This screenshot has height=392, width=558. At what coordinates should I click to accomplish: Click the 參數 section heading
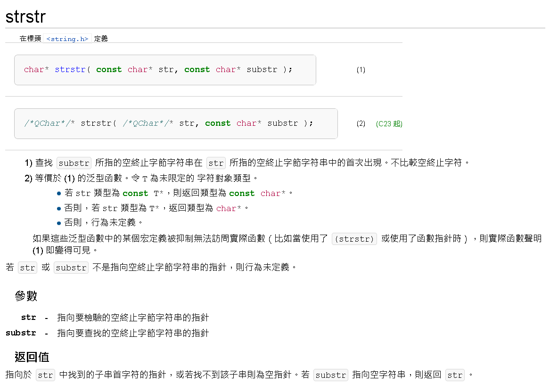pos(26,295)
